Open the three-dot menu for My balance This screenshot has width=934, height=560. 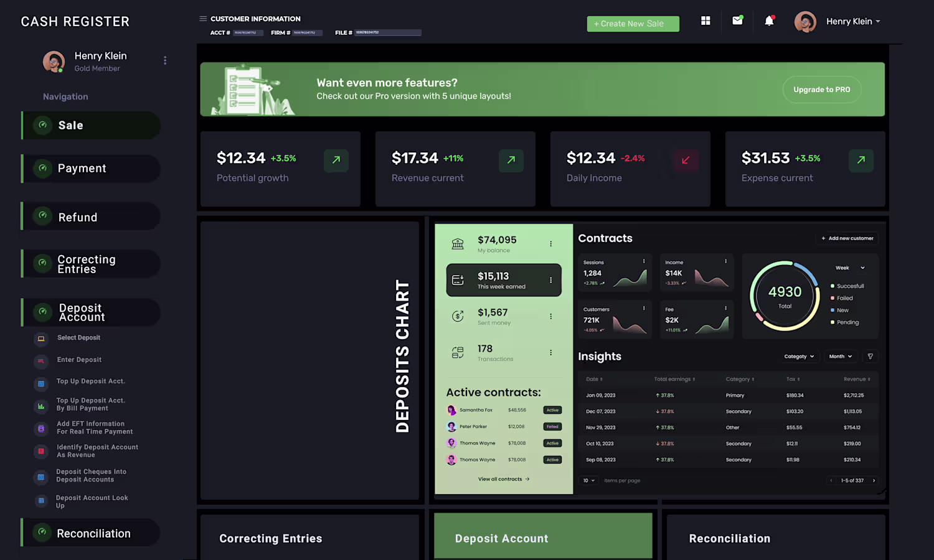[550, 244]
